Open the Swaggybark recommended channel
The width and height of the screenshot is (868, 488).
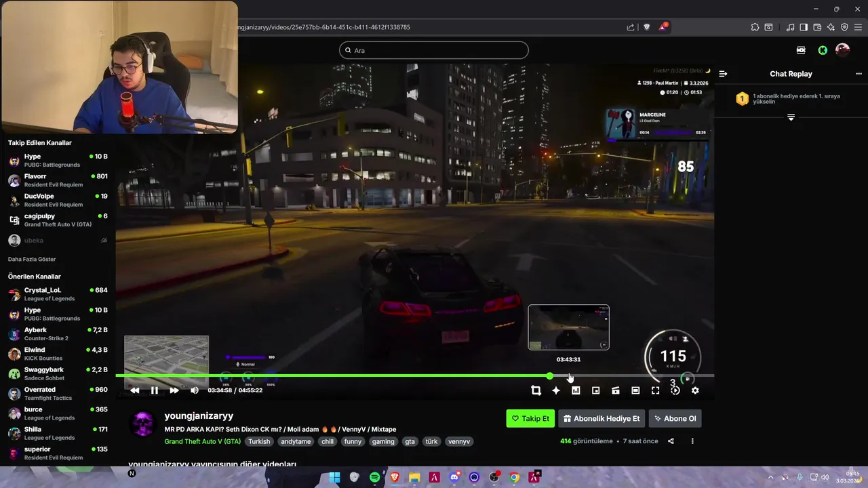(x=58, y=373)
